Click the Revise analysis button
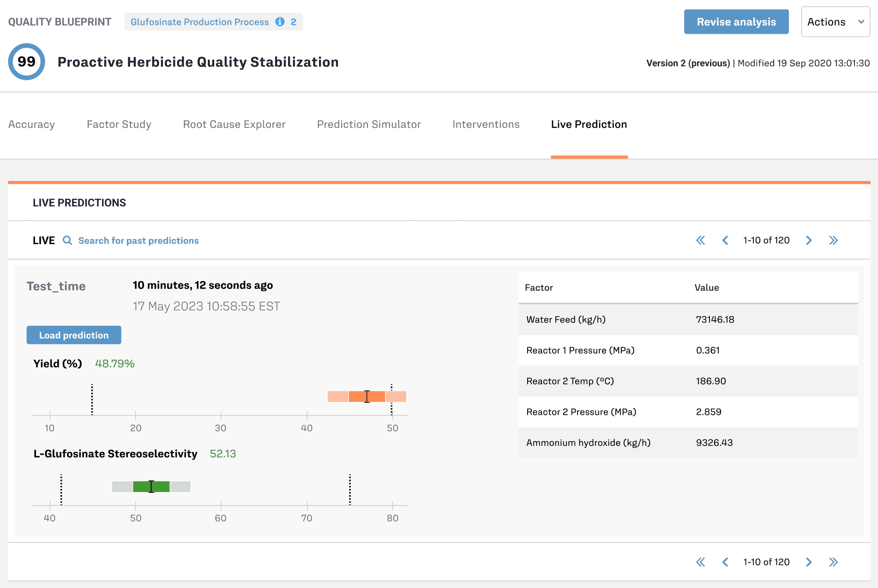Image resolution: width=878 pixels, height=588 pixels. [736, 22]
